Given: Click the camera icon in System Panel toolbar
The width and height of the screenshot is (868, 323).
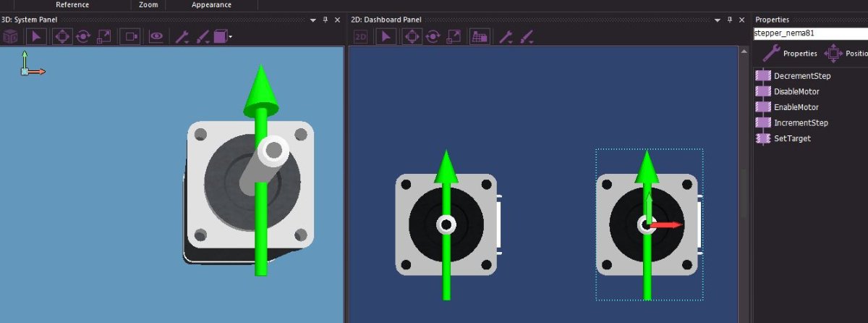Looking at the screenshot, I should pyautogui.click(x=131, y=36).
